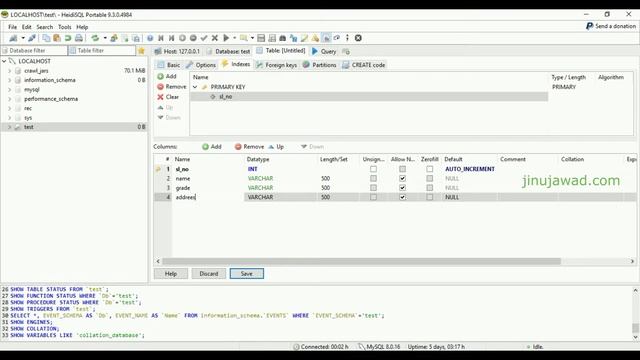Uncheck Allow NULL for address
Screen dimensions: 640x360
[x=402, y=197]
